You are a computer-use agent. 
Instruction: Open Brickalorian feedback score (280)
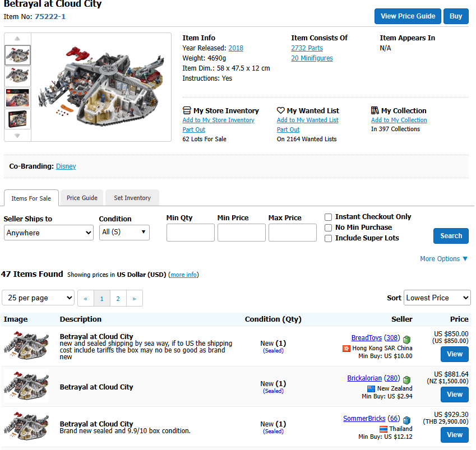[x=392, y=378]
